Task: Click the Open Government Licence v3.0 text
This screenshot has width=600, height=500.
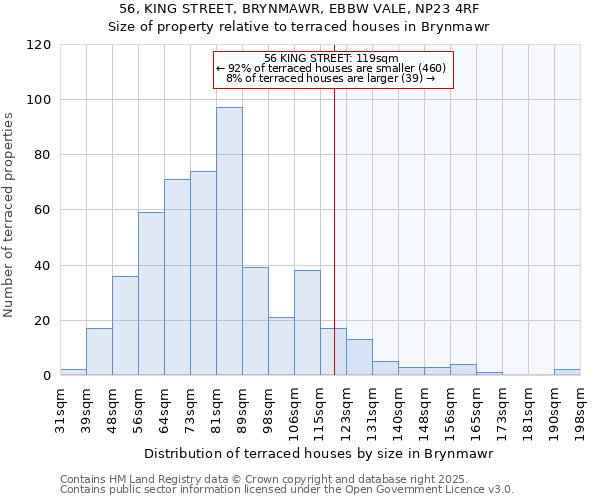Action: [430, 489]
